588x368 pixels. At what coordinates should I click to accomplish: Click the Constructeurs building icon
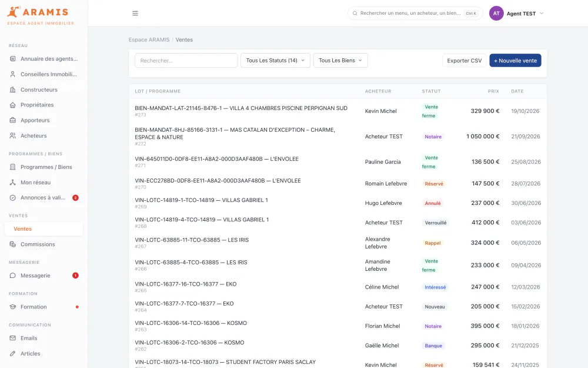pos(13,89)
